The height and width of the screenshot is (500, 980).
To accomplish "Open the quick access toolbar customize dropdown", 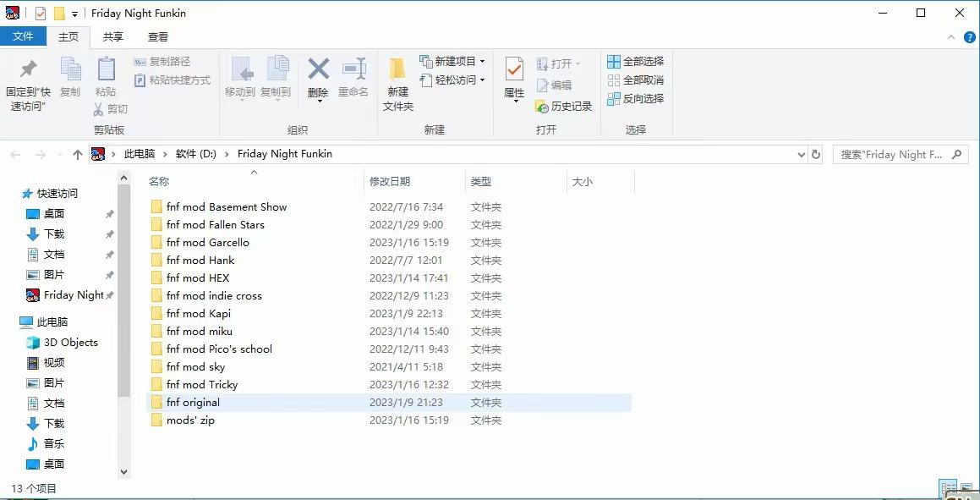I will (x=74, y=14).
